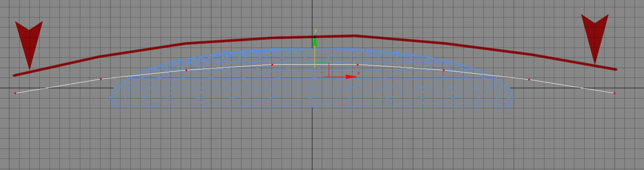Select the rightmost vertex of the white spline
This screenshot has height=170, width=644.
(x=614, y=93)
